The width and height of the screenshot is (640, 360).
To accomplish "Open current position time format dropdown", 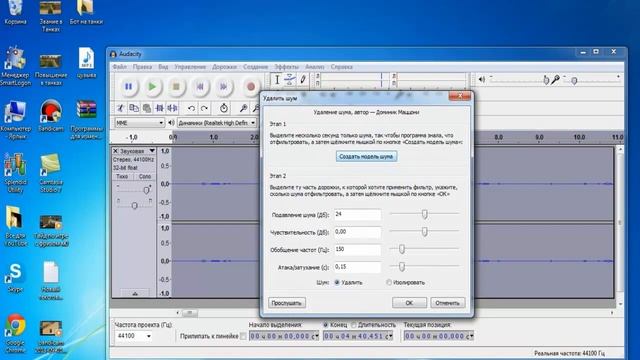I will click(x=472, y=336).
